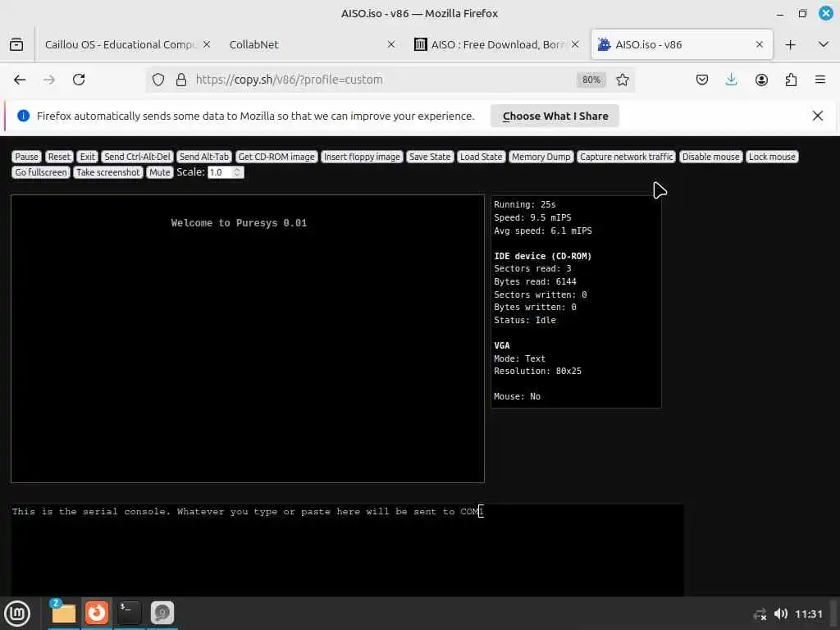Viewport: 840px width, 630px height.
Task: Dismiss the Mozilla data notification bar
Action: pos(818,116)
